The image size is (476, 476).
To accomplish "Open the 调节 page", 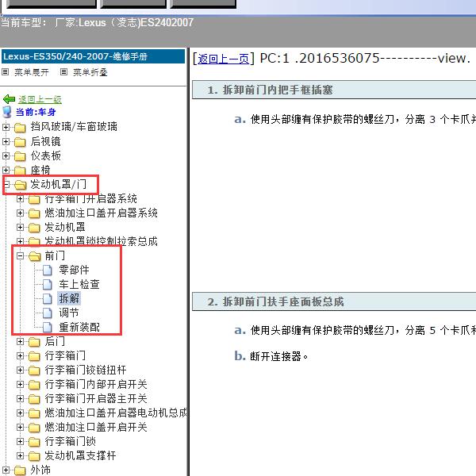I will point(68,313).
